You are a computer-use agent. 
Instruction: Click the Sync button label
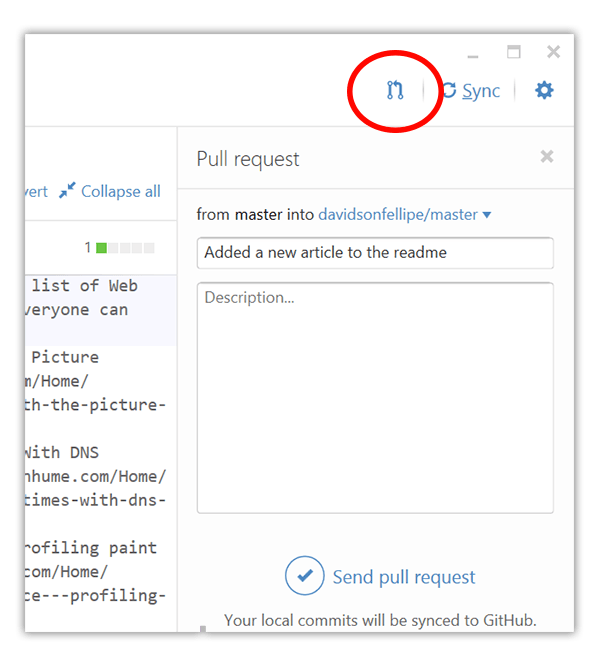pos(481,91)
